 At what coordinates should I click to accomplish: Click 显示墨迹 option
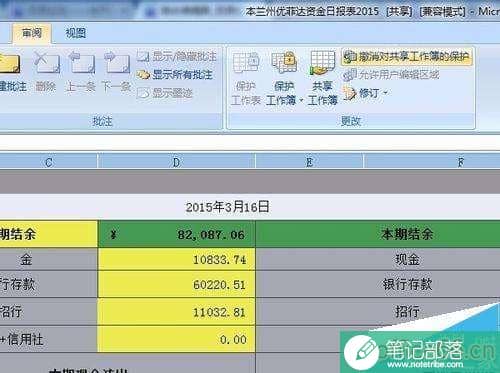(x=165, y=93)
